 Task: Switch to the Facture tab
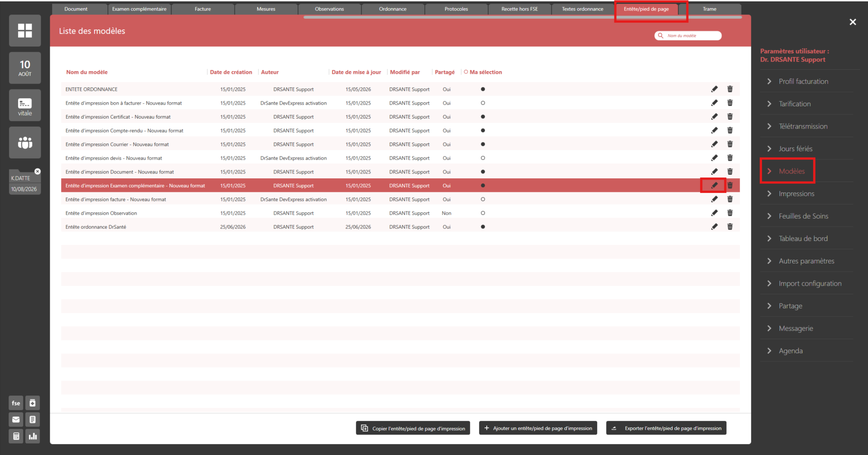click(x=203, y=9)
